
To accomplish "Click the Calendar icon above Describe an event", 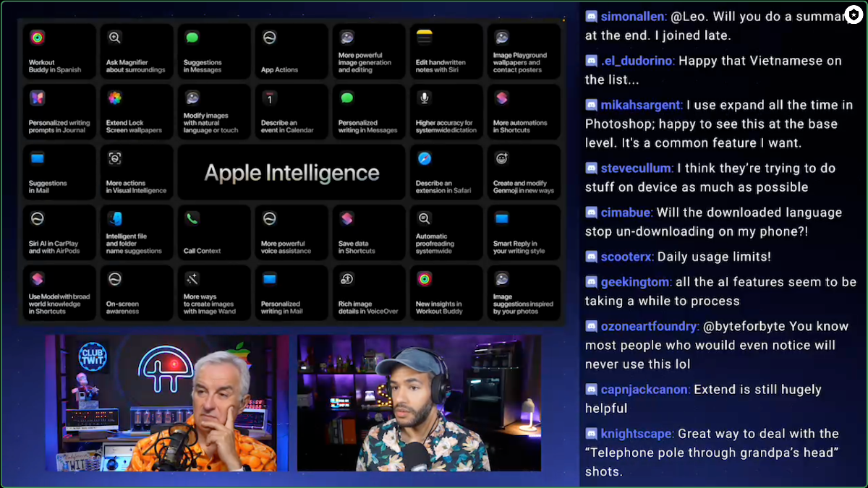I will [x=269, y=98].
